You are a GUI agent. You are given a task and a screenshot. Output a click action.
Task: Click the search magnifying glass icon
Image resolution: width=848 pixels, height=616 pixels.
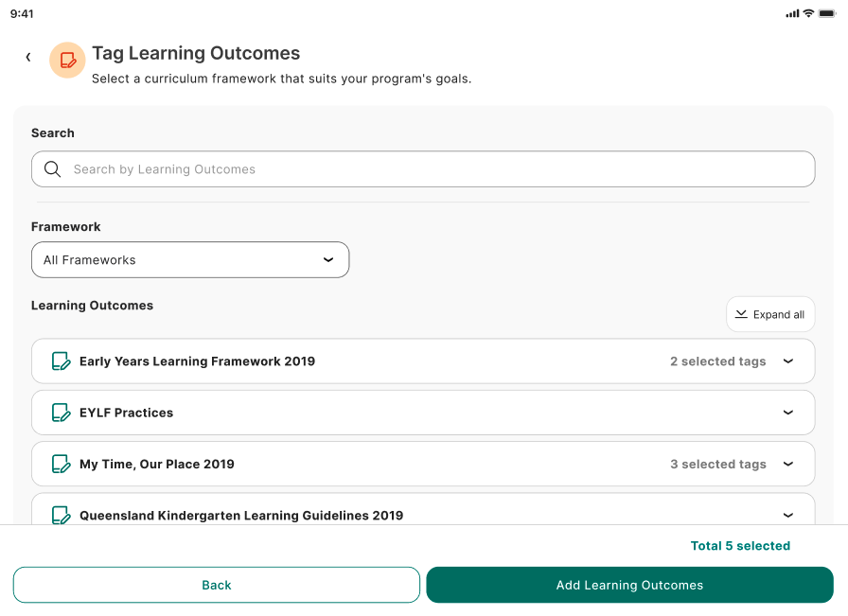pyautogui.click(x=53, y=169)
